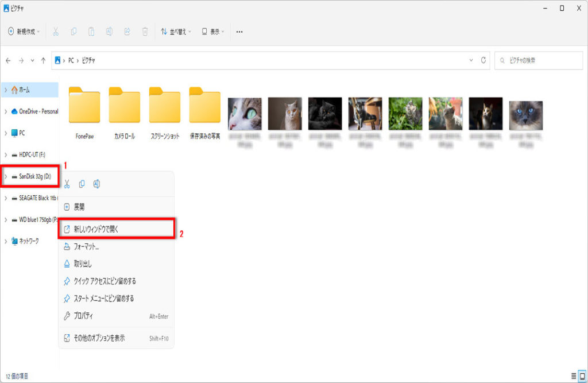Click the cut icon in context menu
588x383 pixels.
tap(67, 184)
